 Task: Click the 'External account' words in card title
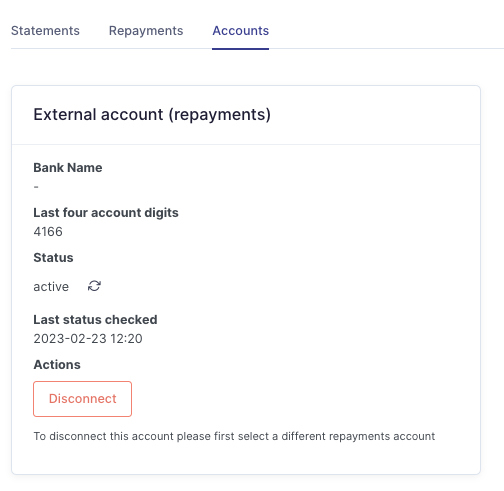pos(98,114)
